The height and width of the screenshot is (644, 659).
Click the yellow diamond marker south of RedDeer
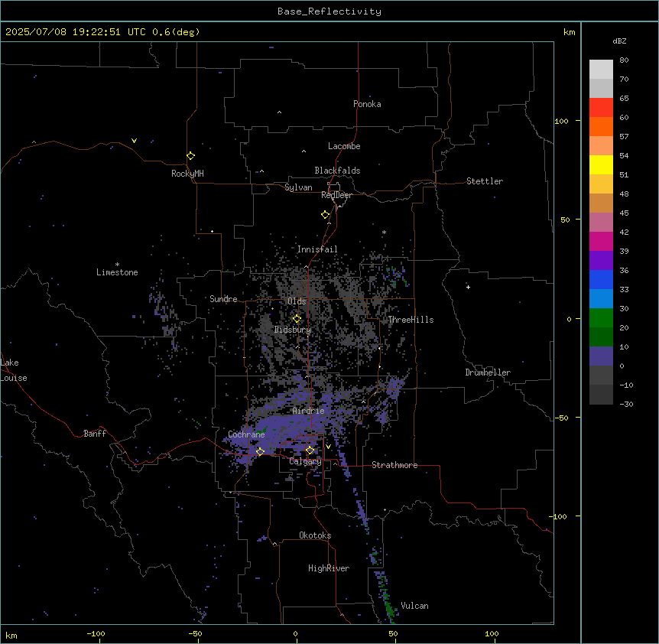[326, 215]
